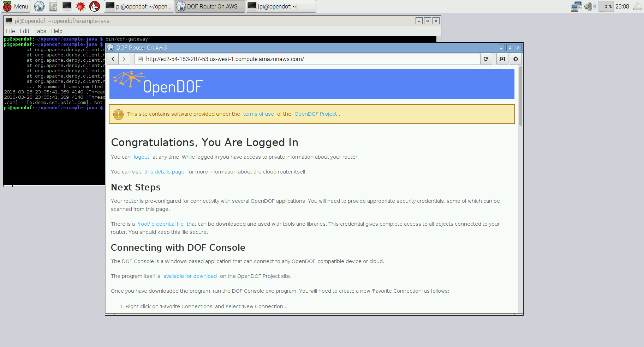Viewport: 644px width, 347px height.
Task: Click the OpenDOF logo banner
Action: click(312, 84)
